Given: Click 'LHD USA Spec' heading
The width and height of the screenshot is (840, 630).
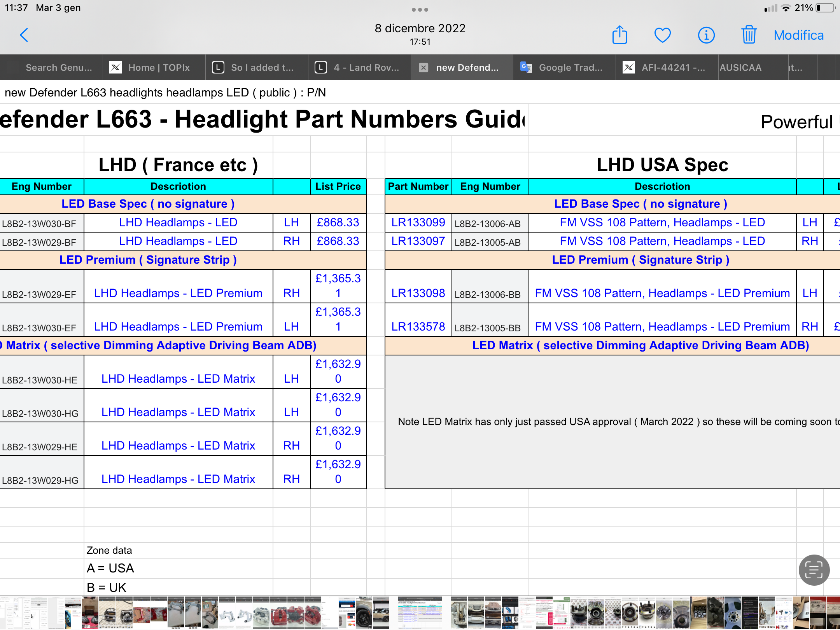Looking at the screenshot, I should click(x=662, y=165).
